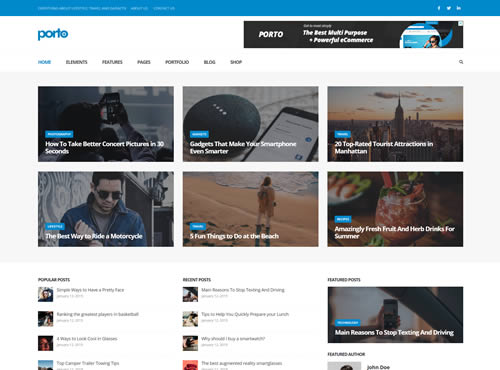The width and height of the screenshot is (500, 370).
Task: Close the Porto banner ad
Action: click(x=460, y=23)
